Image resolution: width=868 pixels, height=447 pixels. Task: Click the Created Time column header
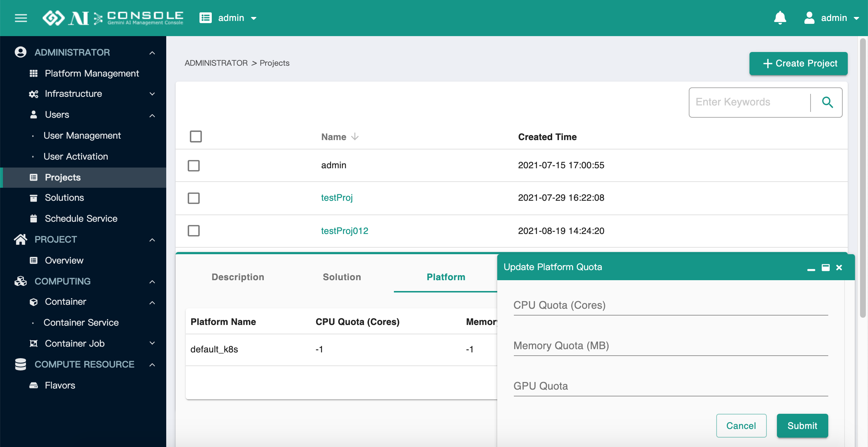(547, 137)
